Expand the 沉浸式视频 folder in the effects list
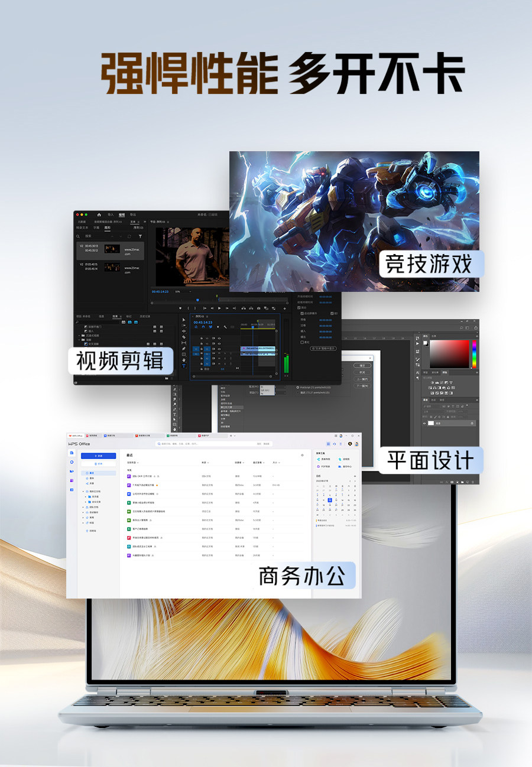 [79, 336]
